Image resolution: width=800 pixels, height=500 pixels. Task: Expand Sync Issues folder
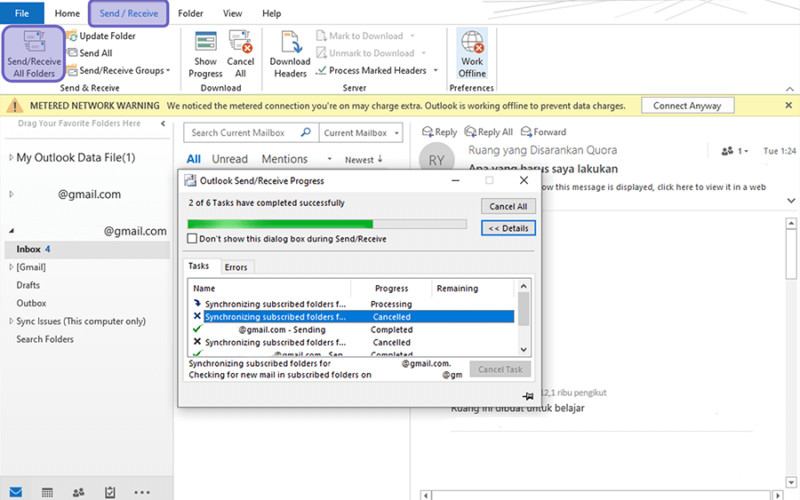(11, 321)
